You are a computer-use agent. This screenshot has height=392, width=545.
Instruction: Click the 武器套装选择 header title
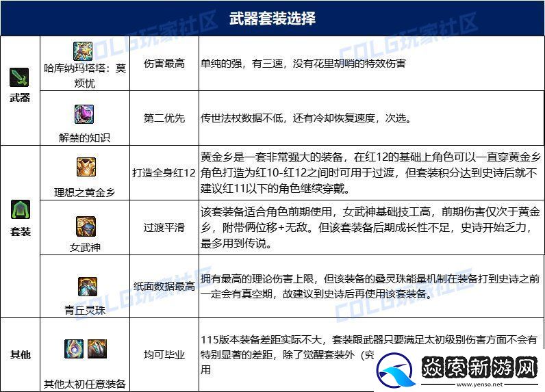(272, 18)
